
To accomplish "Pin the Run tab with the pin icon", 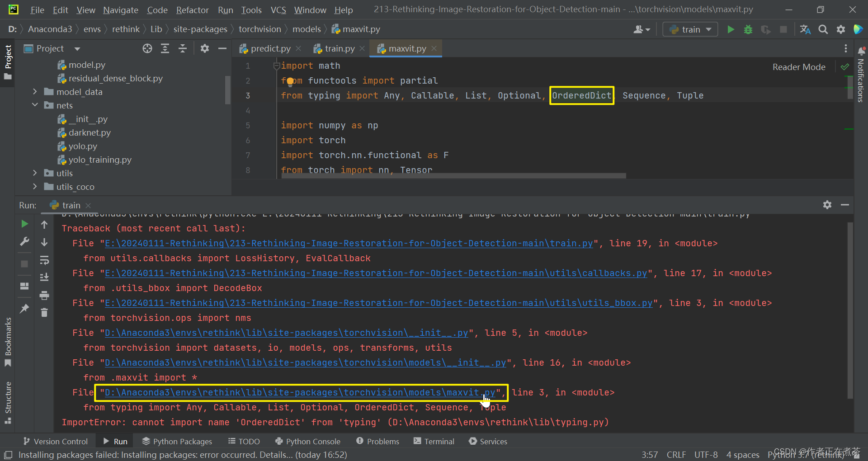I will click(x=24, y=309).
